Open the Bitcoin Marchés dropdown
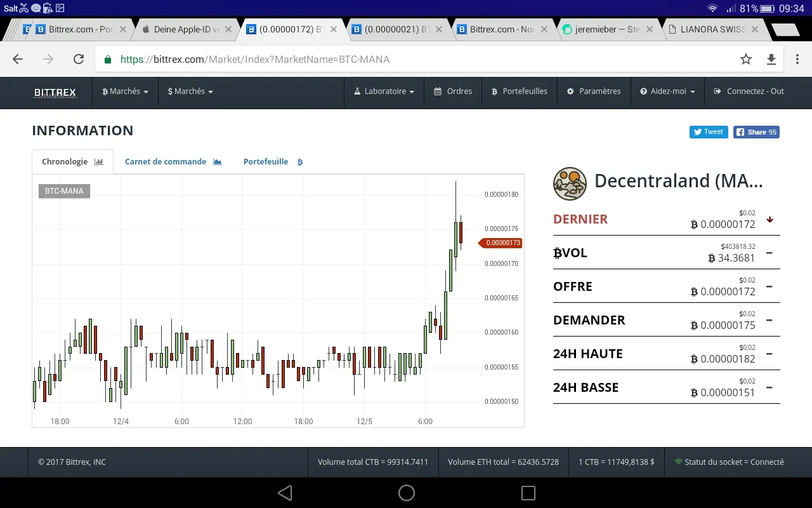The image size is (812, 508). (x=125, y=91)
